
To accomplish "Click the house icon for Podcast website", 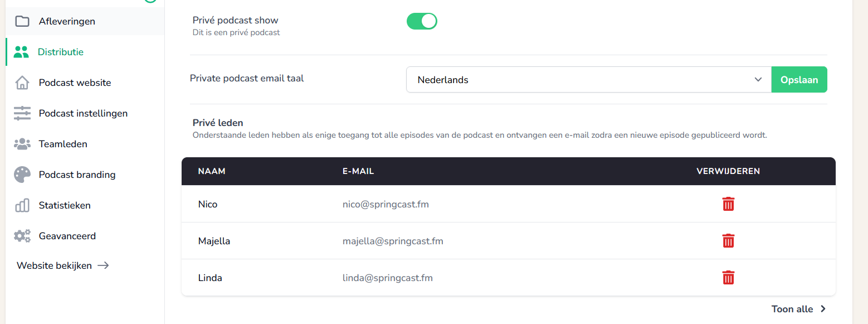I will coord(22,83).
